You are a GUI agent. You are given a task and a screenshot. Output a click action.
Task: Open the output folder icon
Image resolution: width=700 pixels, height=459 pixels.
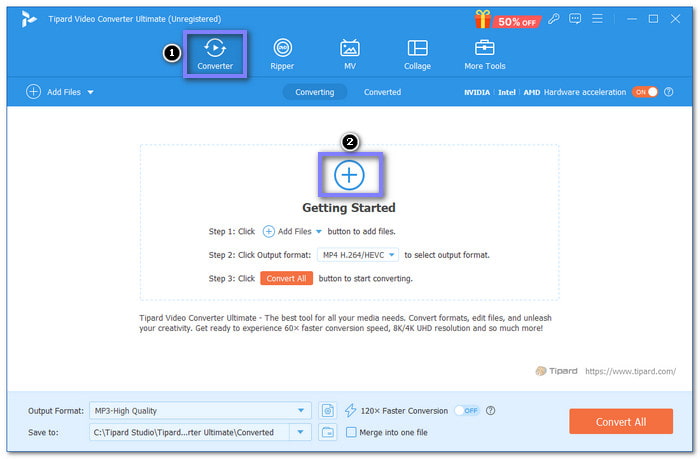click(x=328, y=432)
